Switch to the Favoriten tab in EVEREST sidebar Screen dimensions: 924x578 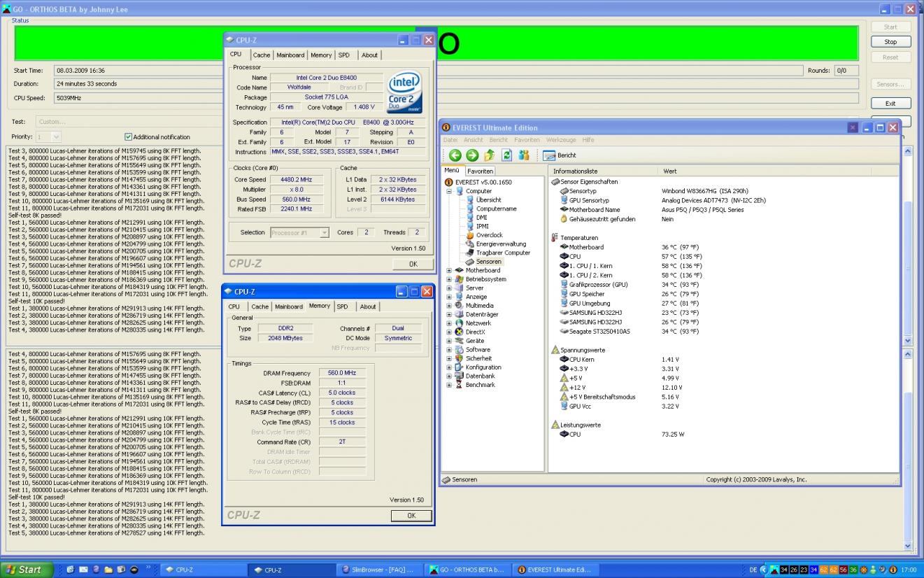(481, 171)
